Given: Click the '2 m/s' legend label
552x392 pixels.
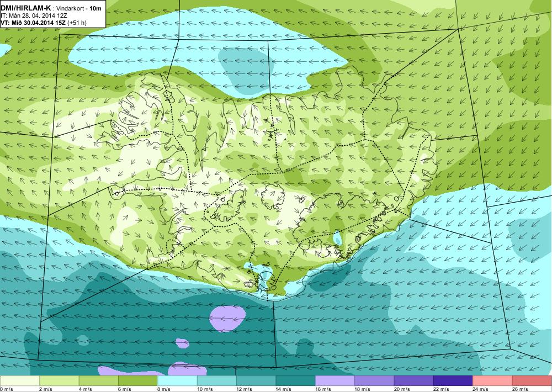Looking at the screenshot, I should point(46,389).
